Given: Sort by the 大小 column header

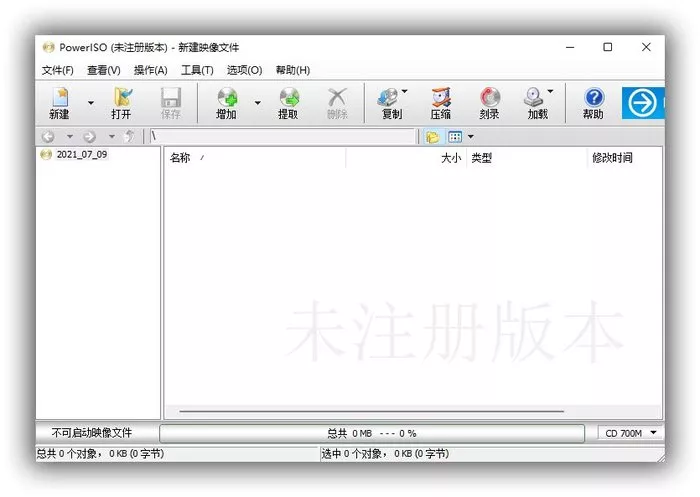Looking at the screenshot, I should (x=406, y=158).
